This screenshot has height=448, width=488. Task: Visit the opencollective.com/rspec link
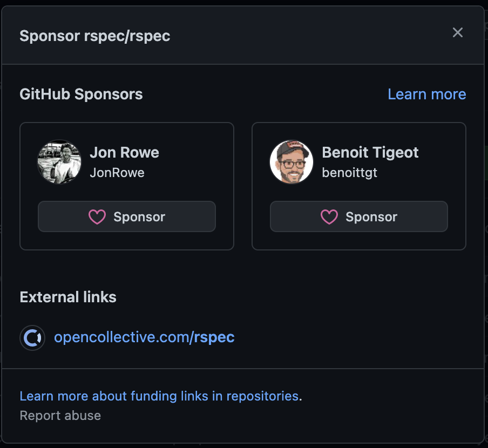pos(144,337)
